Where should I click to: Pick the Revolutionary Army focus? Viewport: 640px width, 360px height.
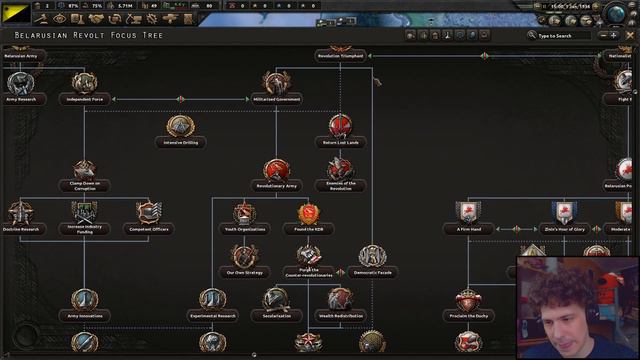click(x=276, y=176)
